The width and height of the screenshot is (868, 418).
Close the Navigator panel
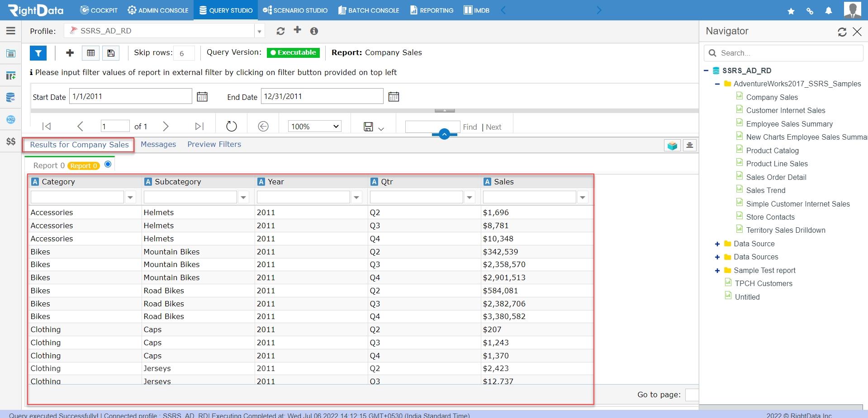coord(857,32)
